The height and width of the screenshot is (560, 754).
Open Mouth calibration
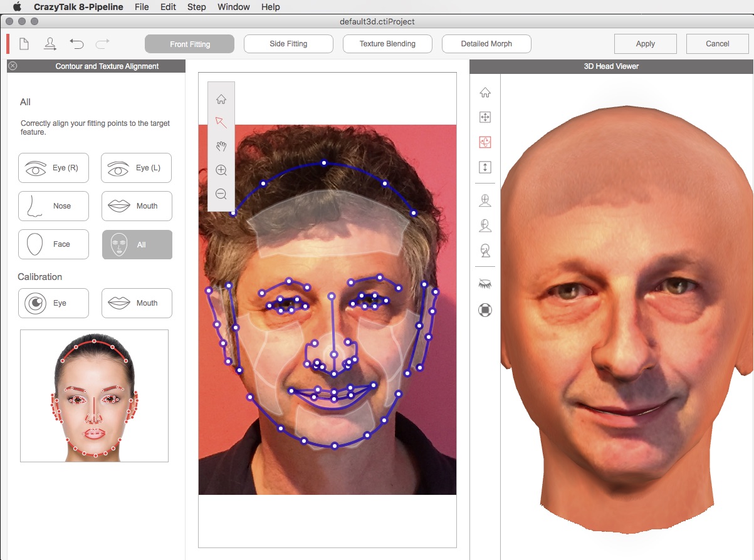tap(137, 303)
